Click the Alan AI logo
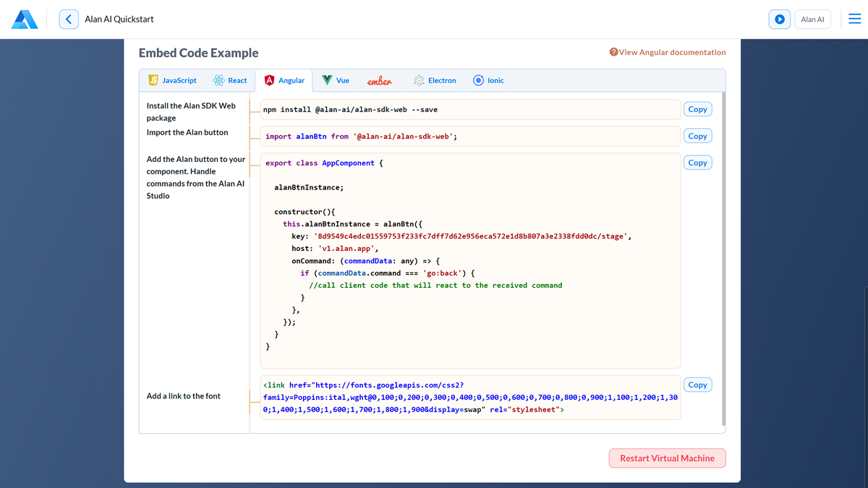This screenshot has height=488, width=868. (x=25, y=19)
